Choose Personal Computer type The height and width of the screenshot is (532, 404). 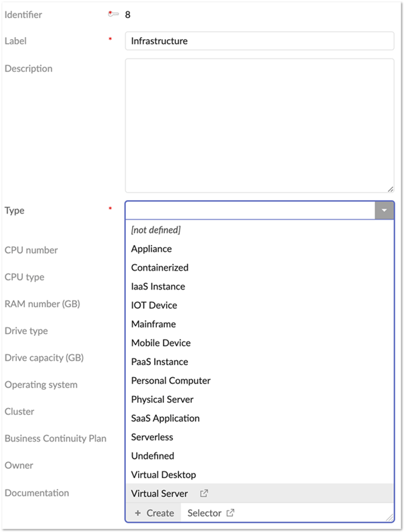[x=171, y=380]
